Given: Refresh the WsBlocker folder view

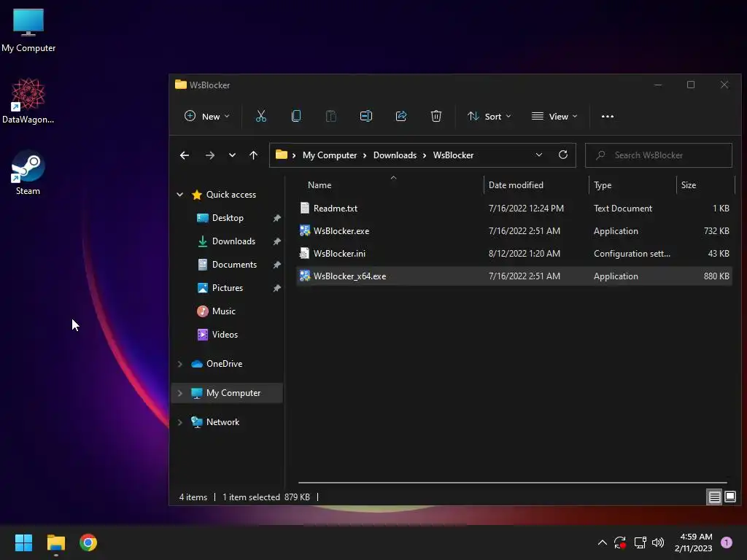Looking at the screenshot, I should pyautogui.click(x=563, y=155).
